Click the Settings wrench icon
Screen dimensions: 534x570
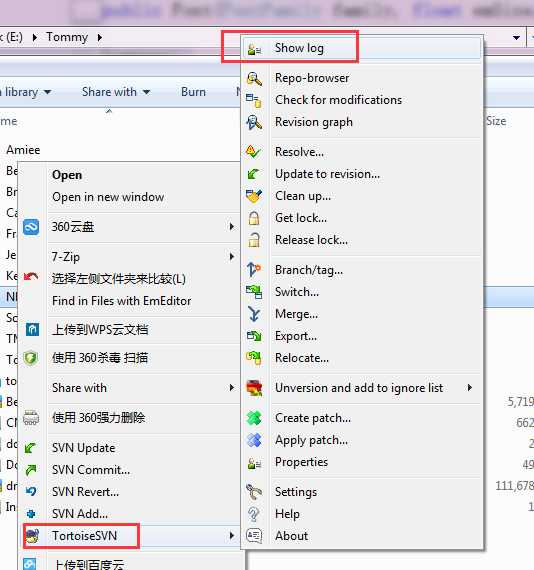point(254,492)
